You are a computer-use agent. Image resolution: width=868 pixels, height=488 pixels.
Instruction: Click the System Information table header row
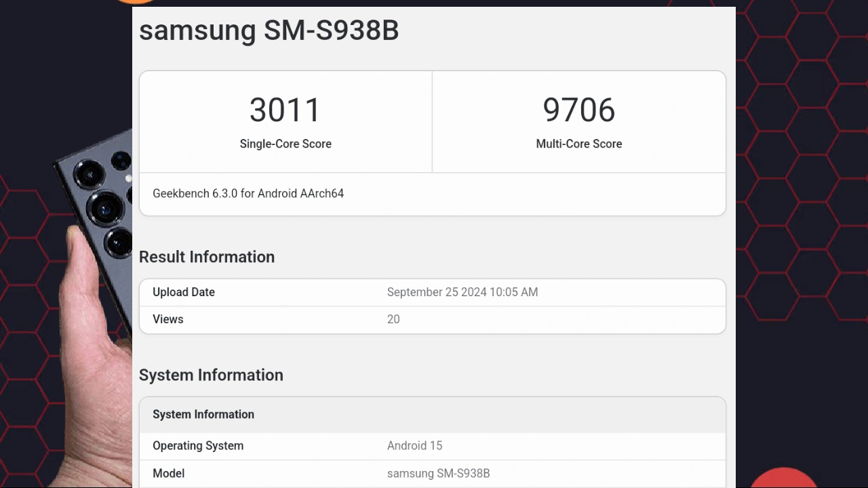[433, 415]
